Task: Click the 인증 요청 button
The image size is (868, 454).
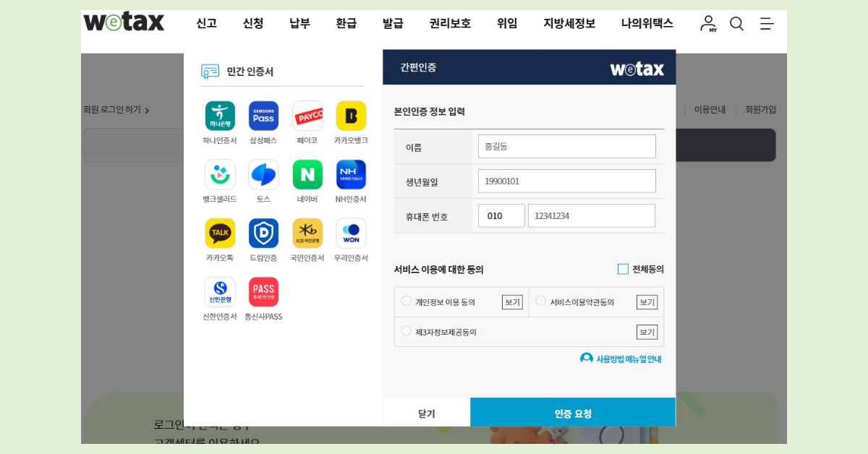Action: [573, 413]
